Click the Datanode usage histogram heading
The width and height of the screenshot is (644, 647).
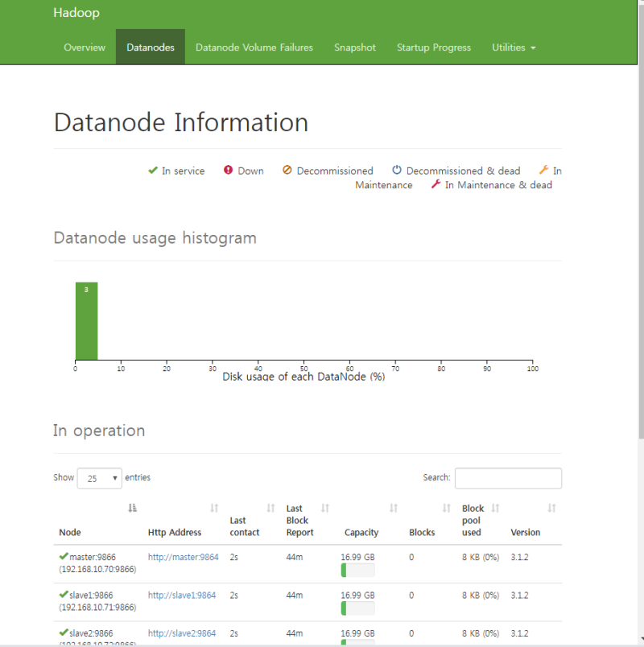[x=155, y=238]
